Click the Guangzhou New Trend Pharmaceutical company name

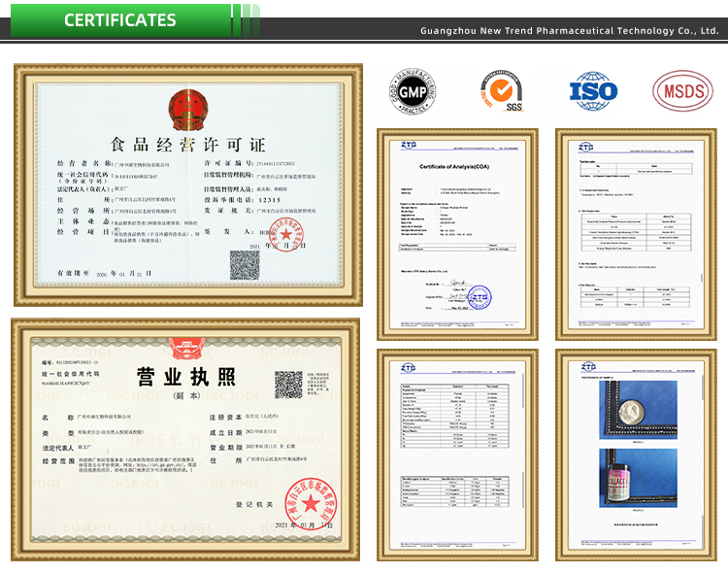coord(569,31)
